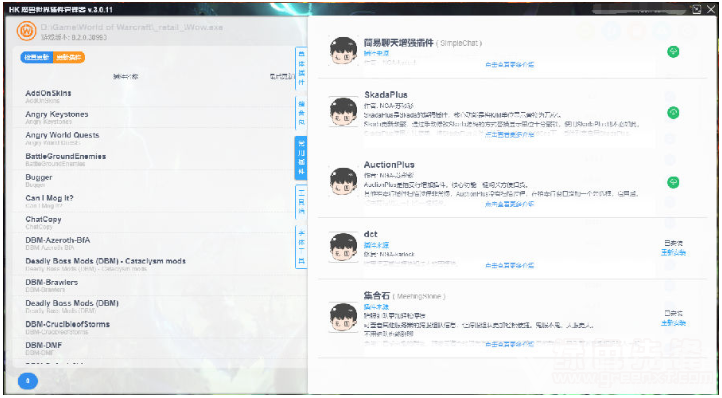Click the MeetingStone plugin avatar image

[344, 317]
